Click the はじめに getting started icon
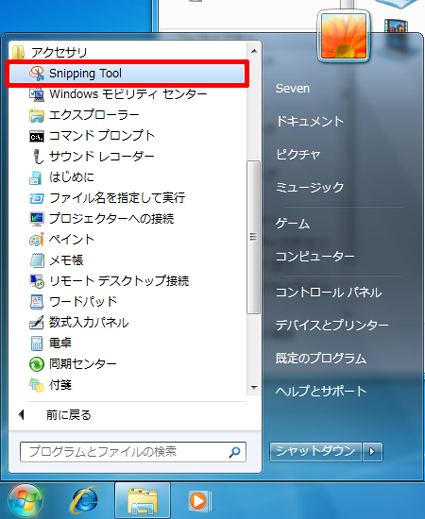 [36, 177]
